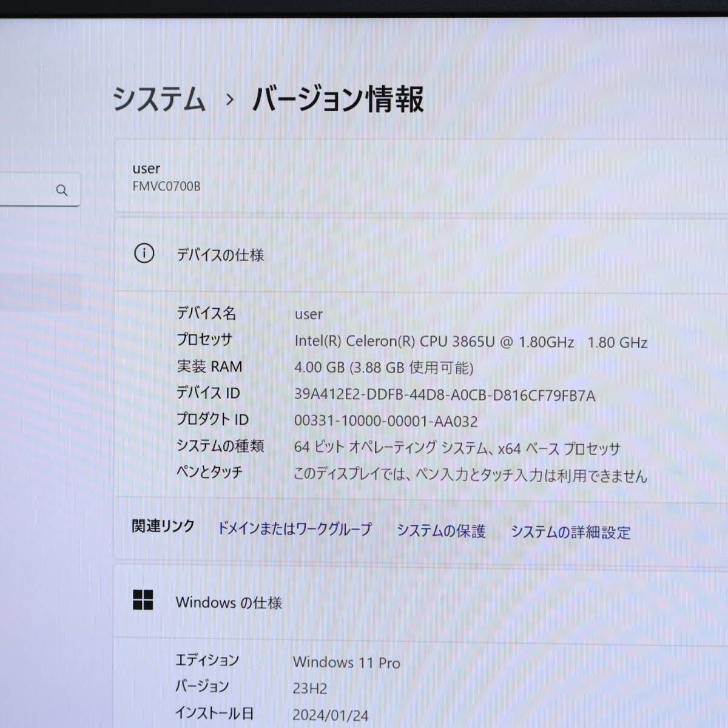Click the user name above FMVC0700B
Viewport: 728px width, 728px height.
click(x=146, y=169)
